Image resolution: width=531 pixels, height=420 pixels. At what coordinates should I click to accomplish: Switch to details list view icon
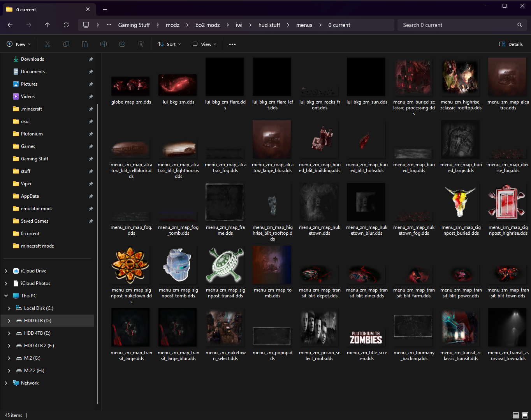pos(516,415)
